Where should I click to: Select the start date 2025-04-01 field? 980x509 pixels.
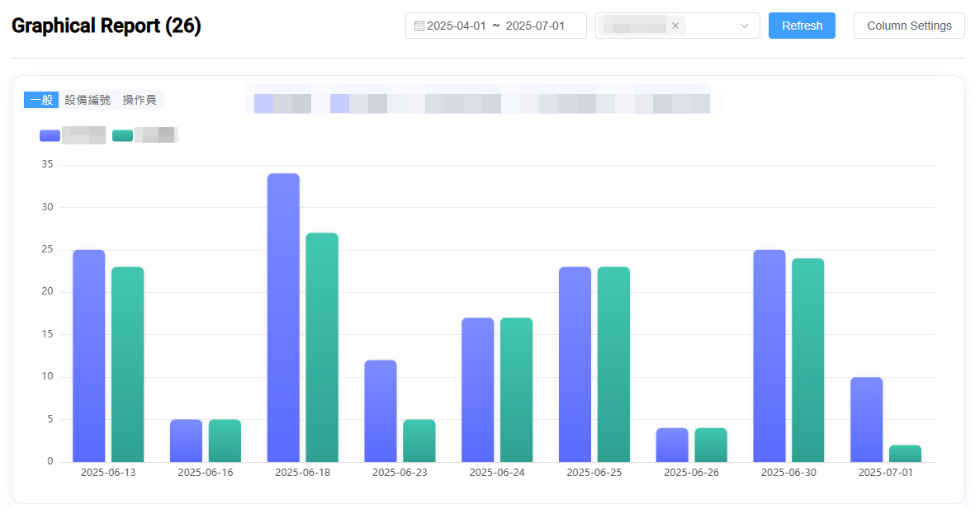[457, 26]
